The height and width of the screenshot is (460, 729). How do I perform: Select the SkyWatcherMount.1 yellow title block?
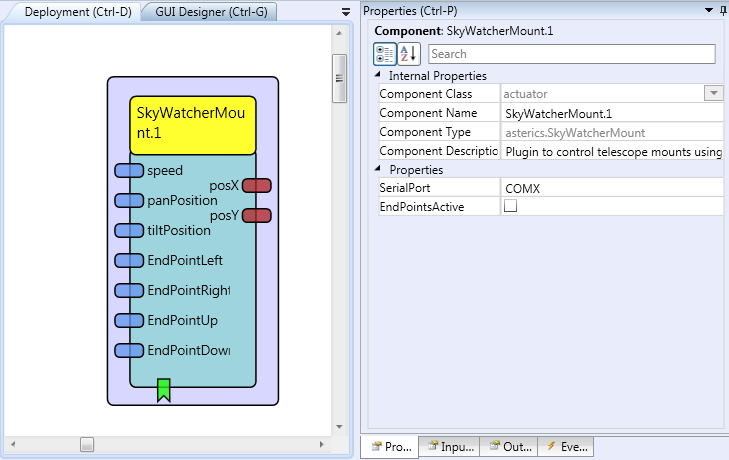192,125
